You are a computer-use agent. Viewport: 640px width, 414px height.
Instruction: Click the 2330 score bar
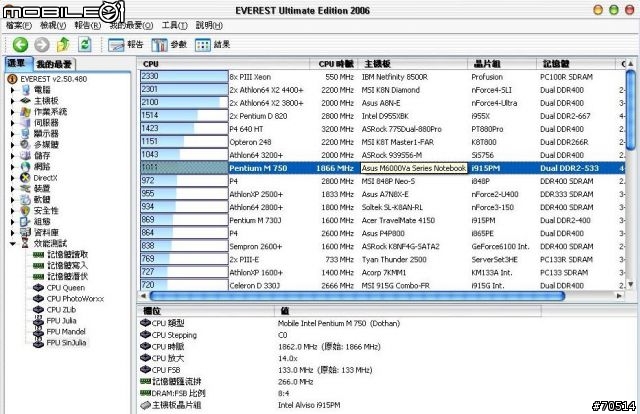[184, 77]
